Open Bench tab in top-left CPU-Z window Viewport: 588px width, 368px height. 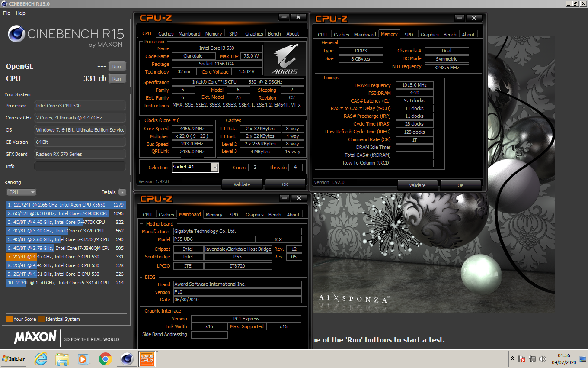(275, 34)
